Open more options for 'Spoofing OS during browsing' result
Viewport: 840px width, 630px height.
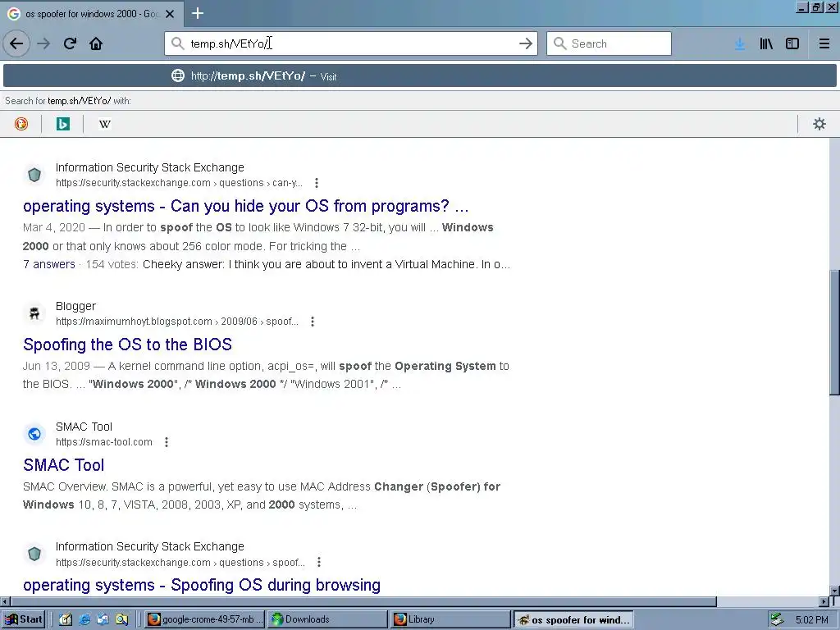[x=319, y=562]
